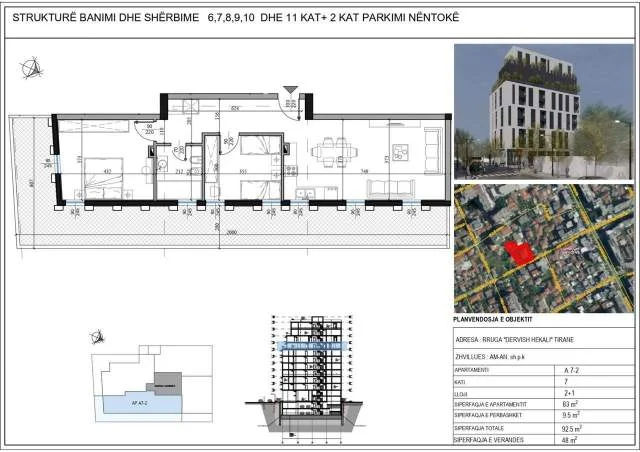Click the 'SIPERFAQJA E APARTAMENTIT' label
The width and height of the screenshot is (640, 452).
pyautogui.click(x=491, y=404)
